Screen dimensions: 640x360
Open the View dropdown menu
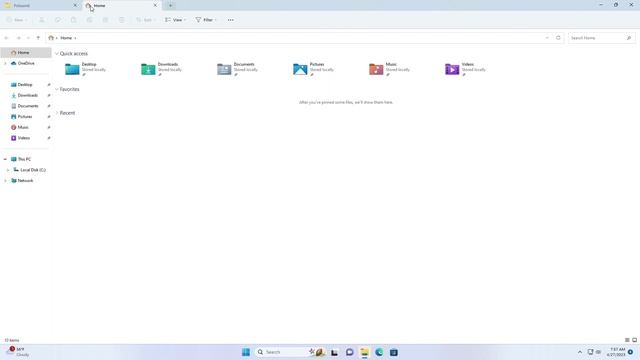pyautogui.click(x=176, y=20)
